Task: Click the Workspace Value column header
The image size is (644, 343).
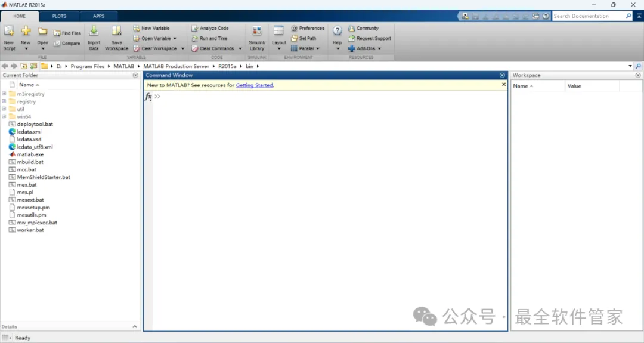Action: [x=592, y=86]
